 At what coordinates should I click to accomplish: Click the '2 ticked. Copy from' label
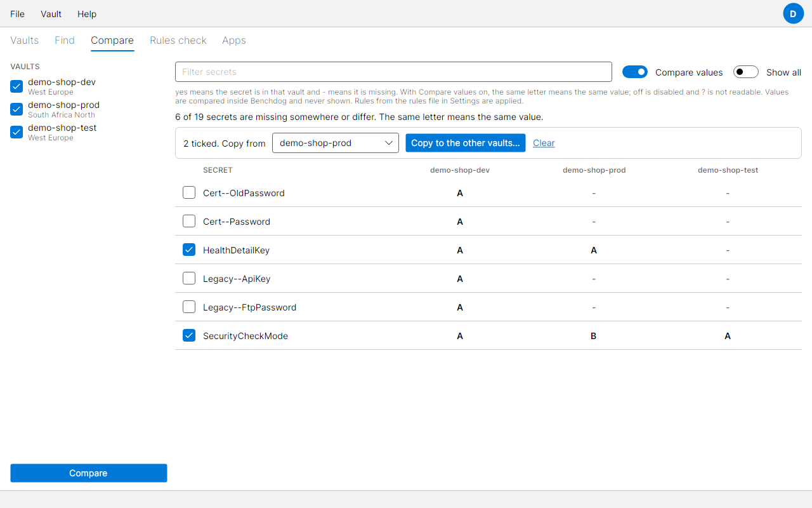(x=225, y=144)
